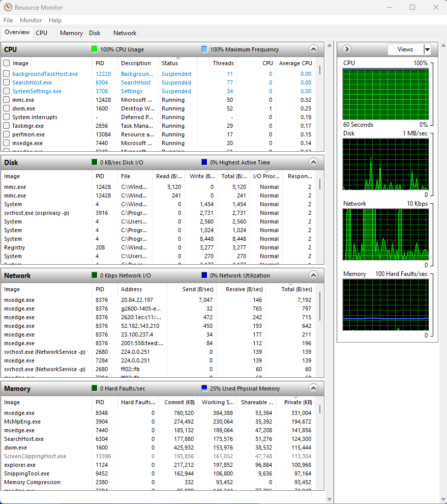447x504 pixels.
Task: Switch to the Network tab
Action: point(125,33)
